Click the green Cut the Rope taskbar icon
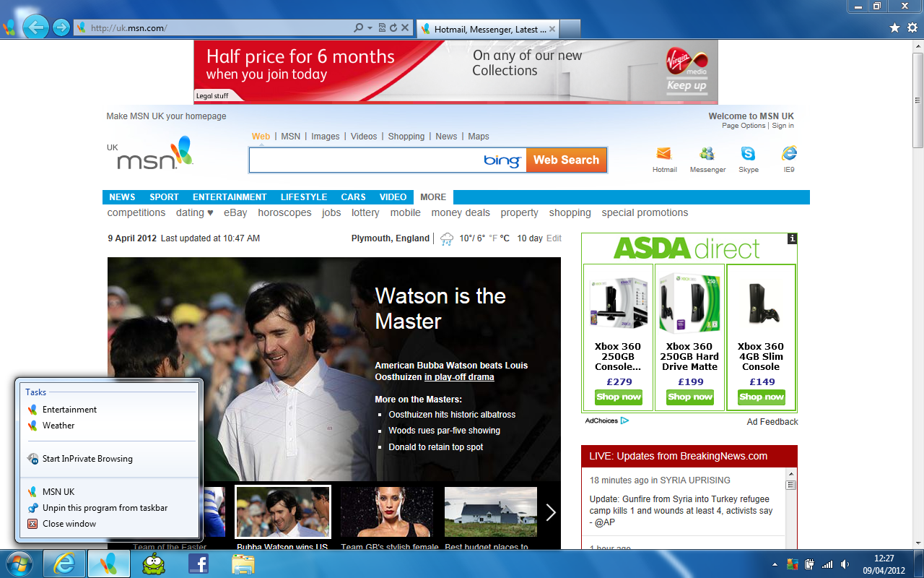Screen dimensions: 924x578 click(x=153, y=564)
